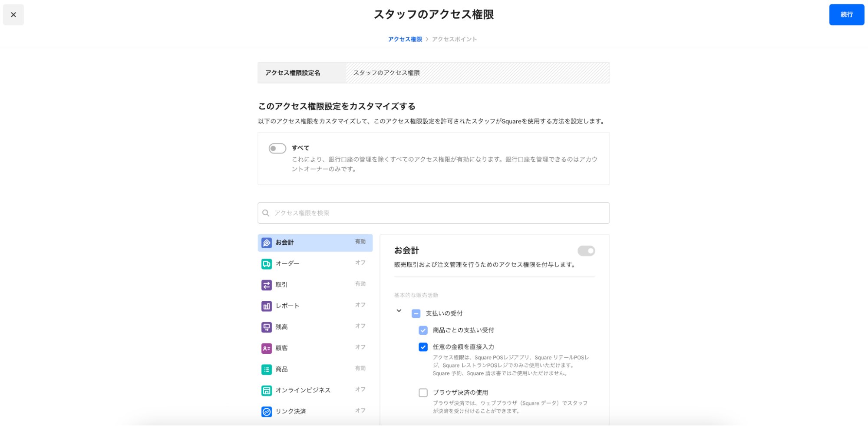868x426 pixels.
Task: Click the search magnifier icon
Action: pyautogui.click(x=265, y=213)
